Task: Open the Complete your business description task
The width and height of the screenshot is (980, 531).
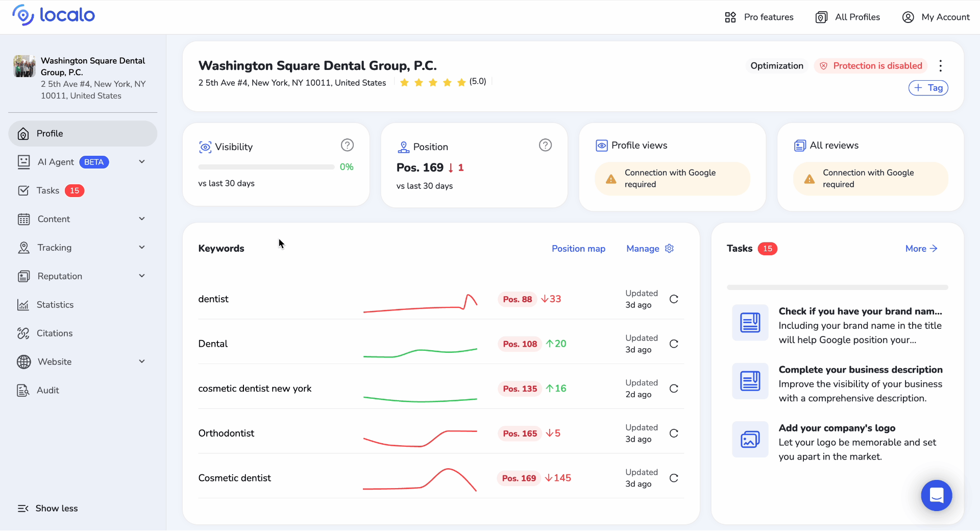Action: pos(860,370)
